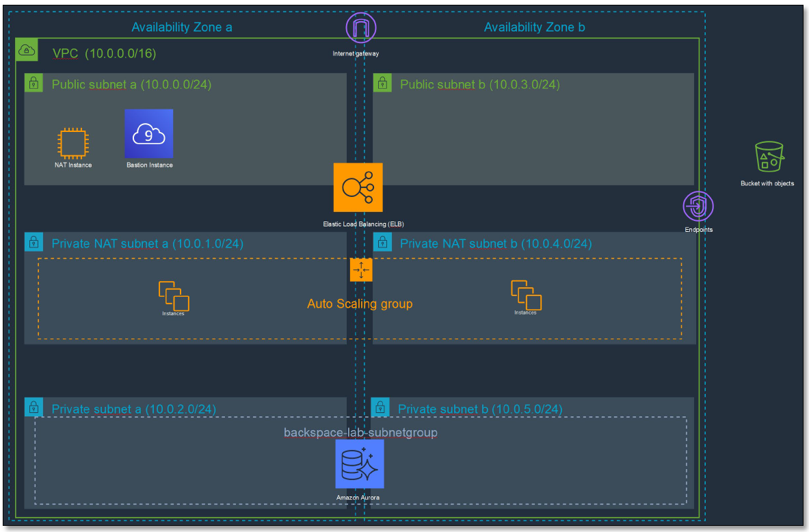
Task: Select Instances icon in Private NAT subnet a
Action: tap(174, 295)
